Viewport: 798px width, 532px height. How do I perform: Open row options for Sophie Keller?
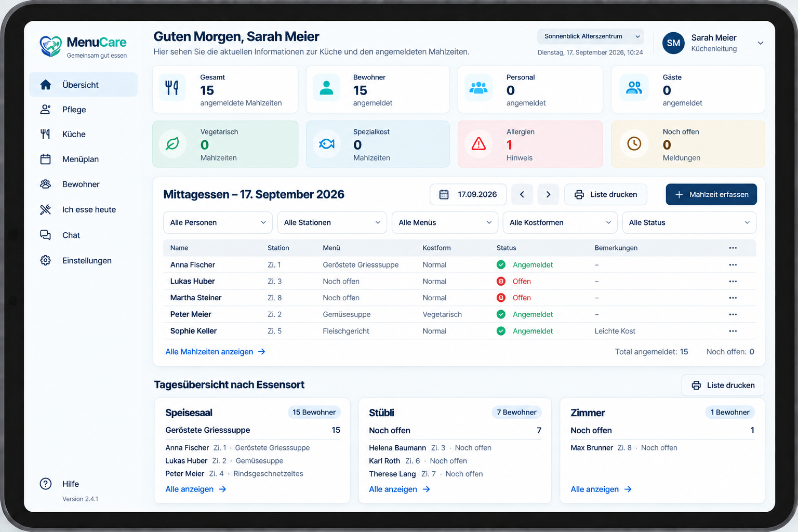(x=733, y=331)
